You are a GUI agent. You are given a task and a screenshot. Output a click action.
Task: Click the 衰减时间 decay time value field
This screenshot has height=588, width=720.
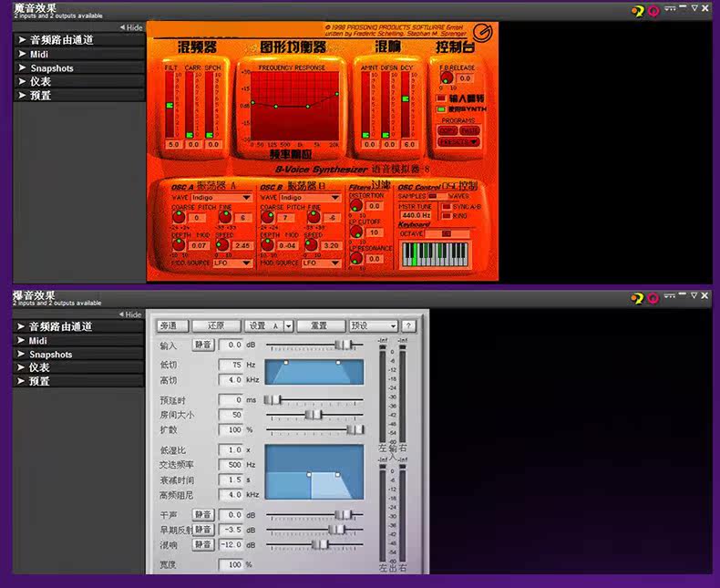click(231, 480)
